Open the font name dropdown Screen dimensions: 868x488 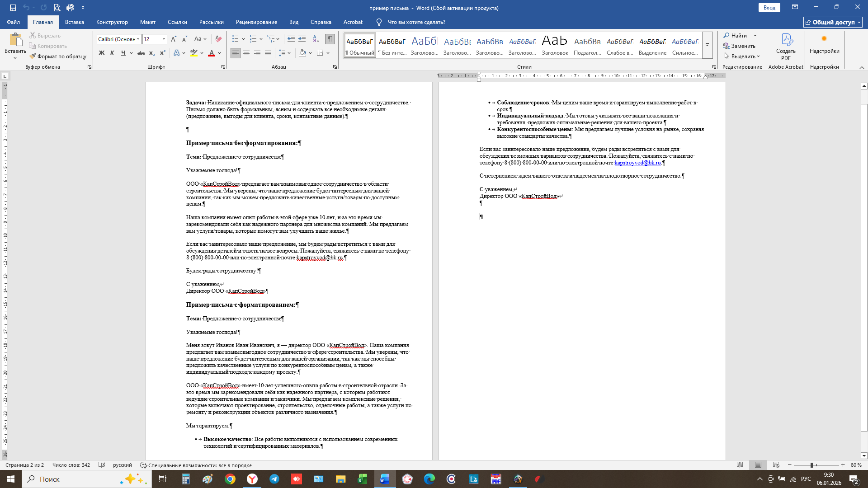138,39
